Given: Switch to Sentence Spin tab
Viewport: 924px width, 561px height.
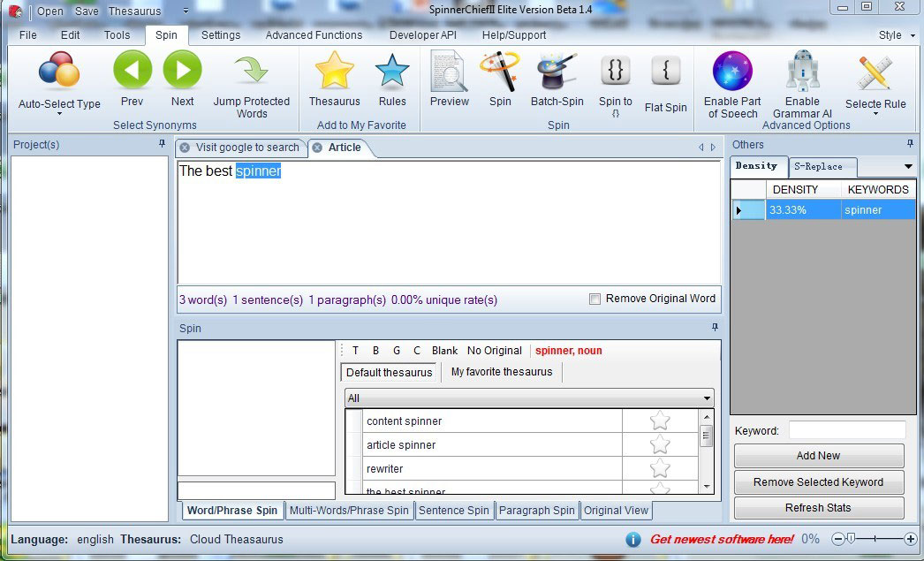Looking at the screenshot, I should click(x=454, y=511).
